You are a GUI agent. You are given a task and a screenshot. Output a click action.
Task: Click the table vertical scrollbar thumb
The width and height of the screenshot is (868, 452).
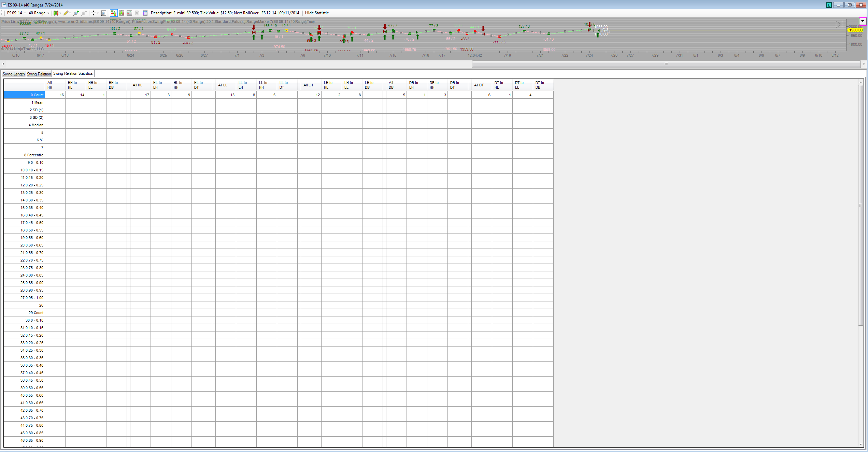tap(861, 205)
